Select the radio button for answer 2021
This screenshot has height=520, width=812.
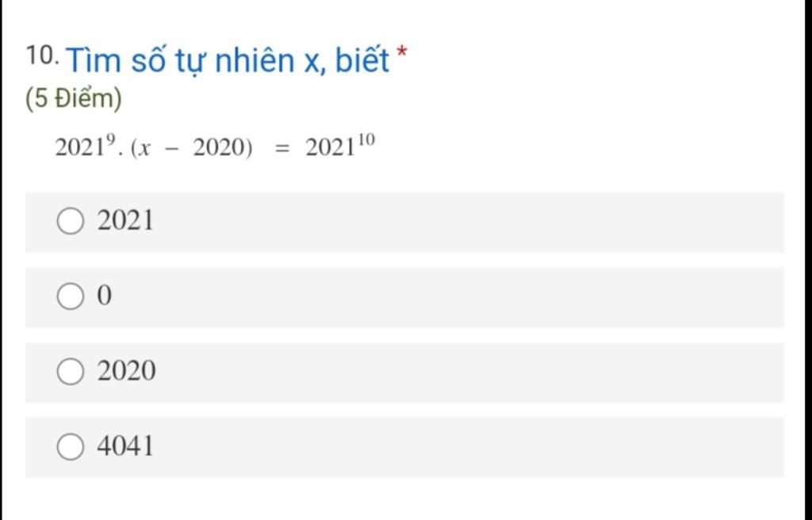pyautogui.click(x=71, y=221)
